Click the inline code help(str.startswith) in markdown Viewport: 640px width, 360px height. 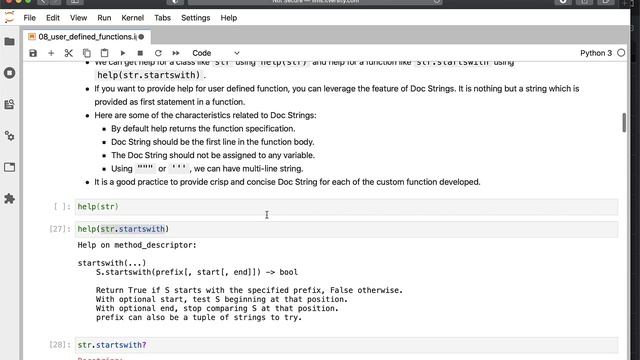tap(149, 76)
